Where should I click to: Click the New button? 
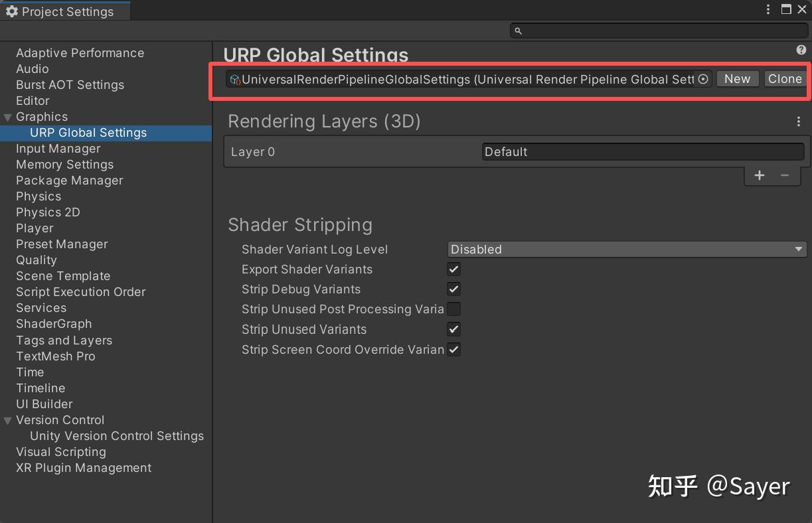tap(737, 79)
